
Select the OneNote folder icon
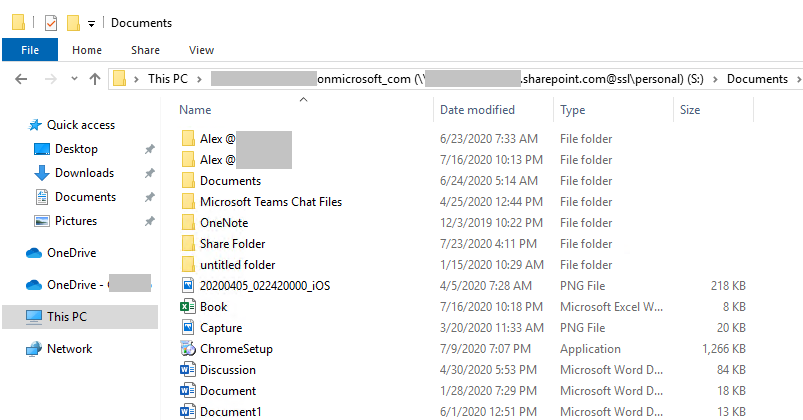[x=188, y=223]
